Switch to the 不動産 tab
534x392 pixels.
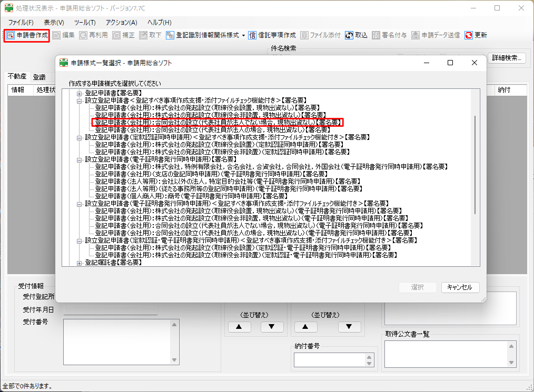17,77
